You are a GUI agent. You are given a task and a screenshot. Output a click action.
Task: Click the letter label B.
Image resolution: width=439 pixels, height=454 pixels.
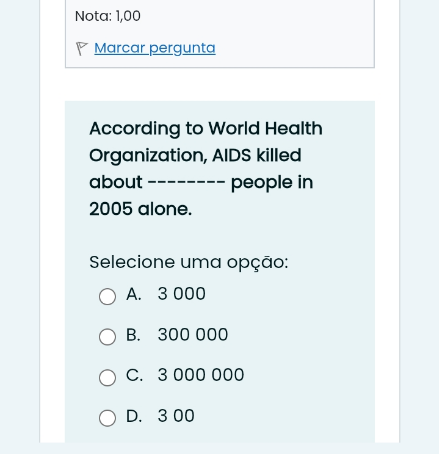(x=133, y=335)
